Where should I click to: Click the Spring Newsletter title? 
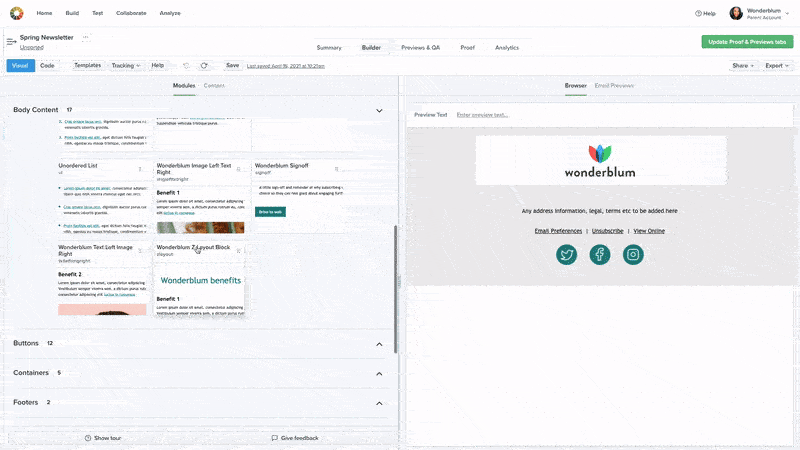46,37
